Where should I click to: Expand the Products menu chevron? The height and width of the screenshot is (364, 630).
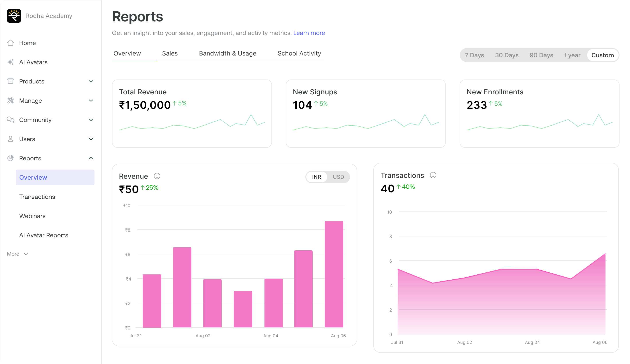tap(91, 81)
